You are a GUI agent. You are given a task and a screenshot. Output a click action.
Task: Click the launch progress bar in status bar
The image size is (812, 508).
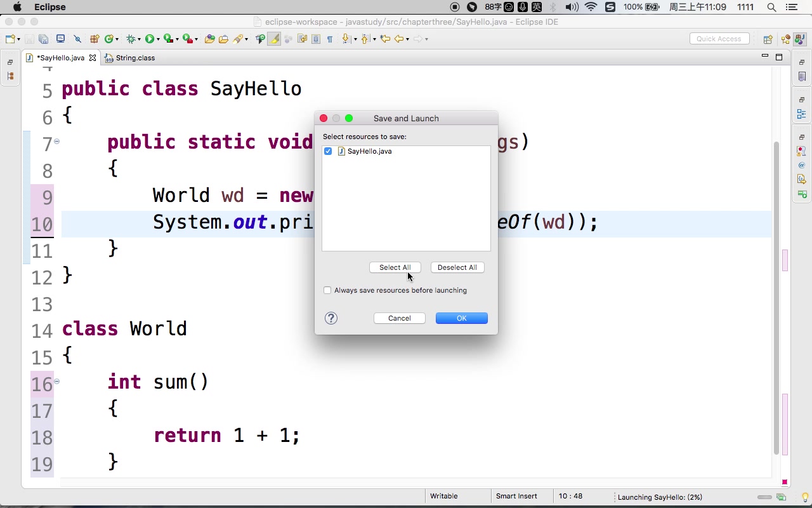tap(764, 497)
